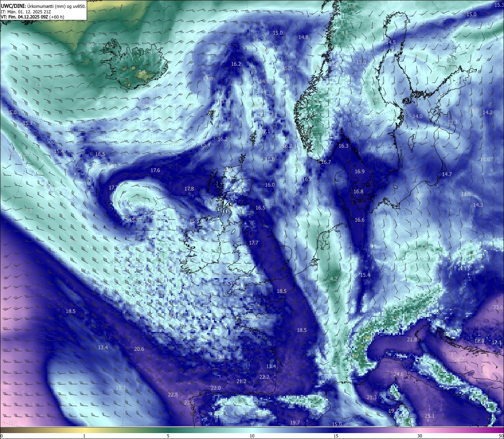The image size is (504, 439).
Task: Click the 16.6 value on the map
Action: 359,220
